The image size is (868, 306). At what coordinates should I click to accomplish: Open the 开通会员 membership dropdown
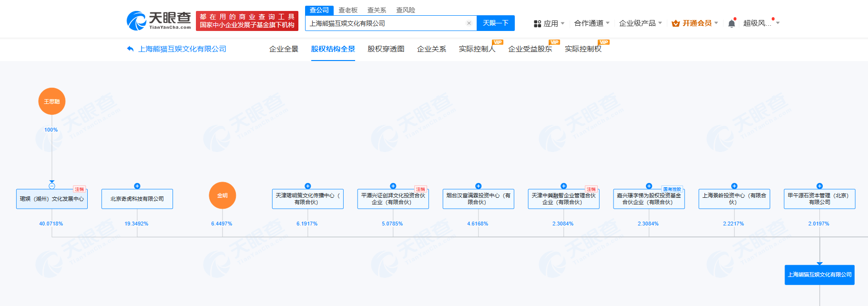694,23
